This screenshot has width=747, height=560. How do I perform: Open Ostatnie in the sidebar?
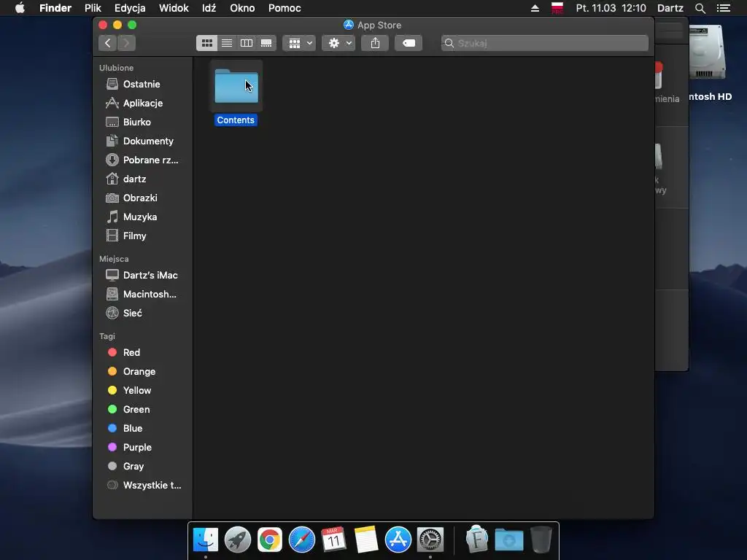point(142,85)
